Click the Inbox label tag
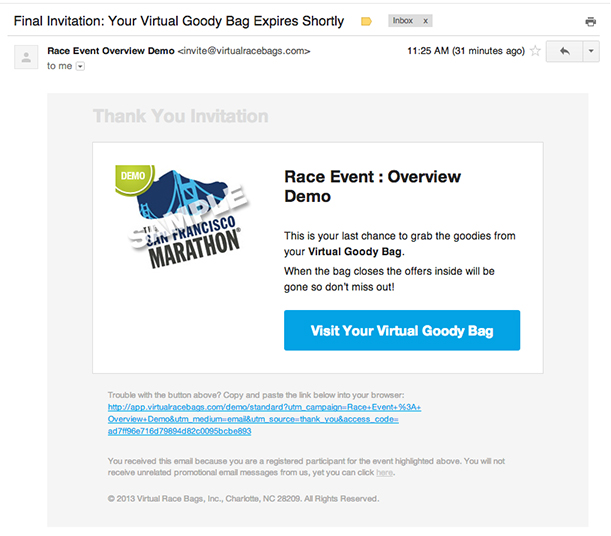 tap(403, 21)
